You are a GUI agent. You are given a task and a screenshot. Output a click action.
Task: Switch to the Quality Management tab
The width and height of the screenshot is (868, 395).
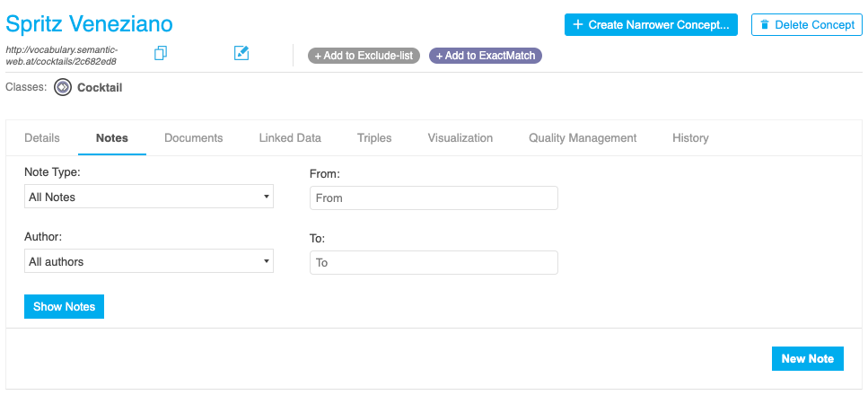(x=583, y=138)
